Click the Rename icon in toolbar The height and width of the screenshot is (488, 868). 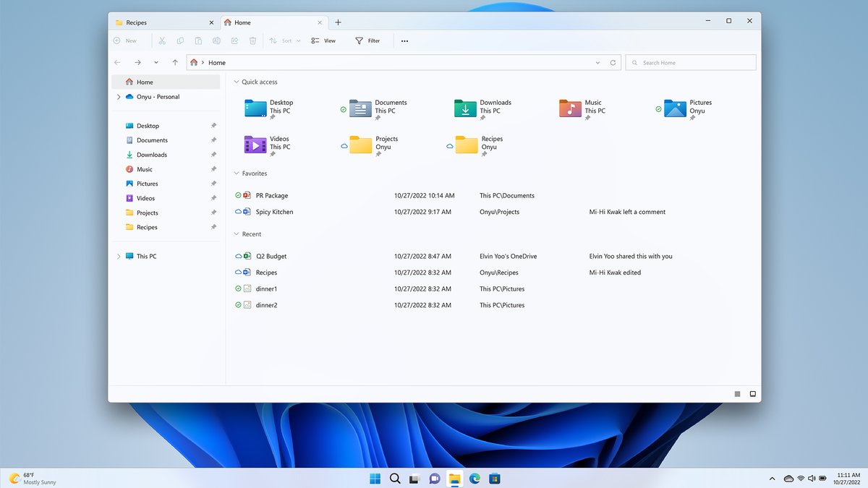click(x=216, y=41)
